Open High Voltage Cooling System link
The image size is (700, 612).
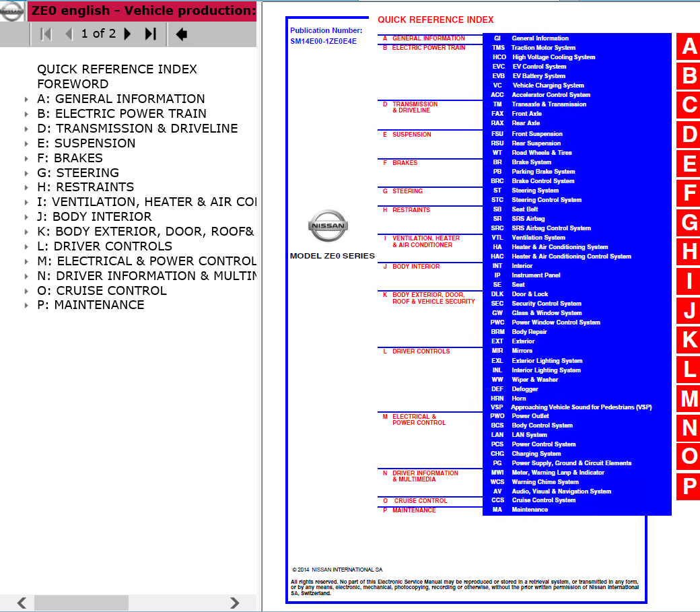click(553, 57)
